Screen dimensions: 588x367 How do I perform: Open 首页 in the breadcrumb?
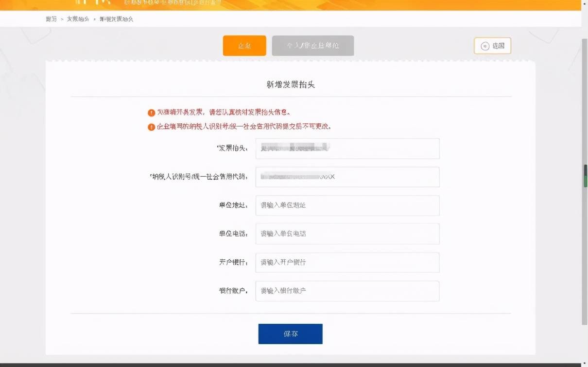pos(51,19)
